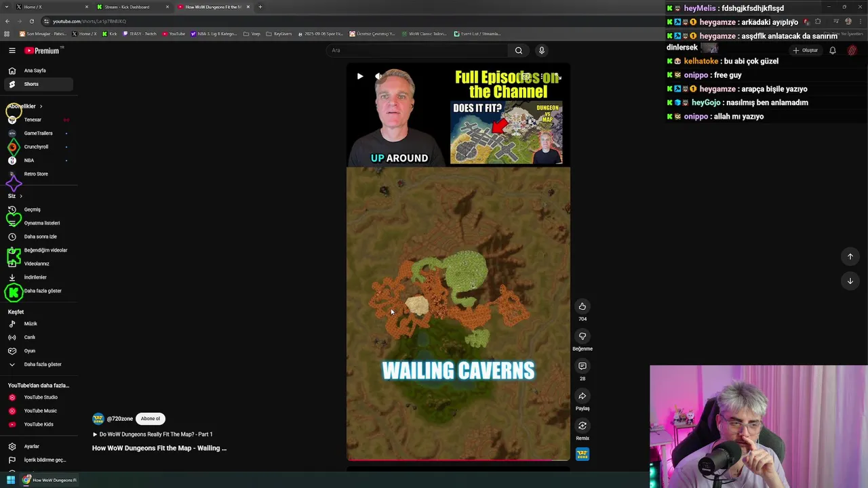Focus the Ara search field
The width and height of the screenshot is (868, 488).
click(417, 50)
